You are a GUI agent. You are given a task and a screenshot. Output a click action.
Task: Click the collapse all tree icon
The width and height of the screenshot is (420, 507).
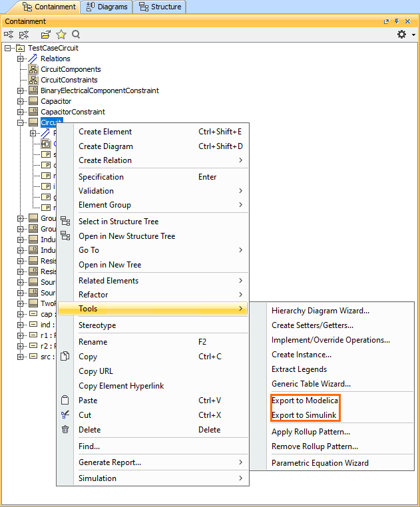(23, 35)
